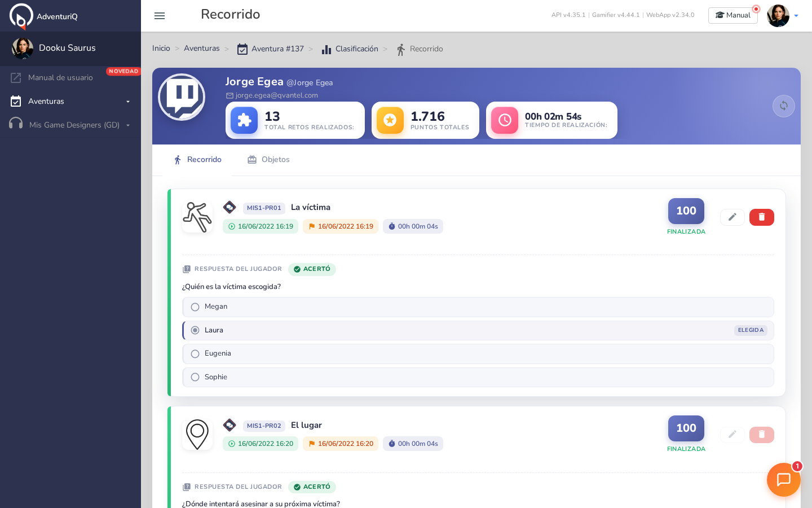Delete the La víctima challenge entry
The image size is (812, 508).
tap(762, 217)
